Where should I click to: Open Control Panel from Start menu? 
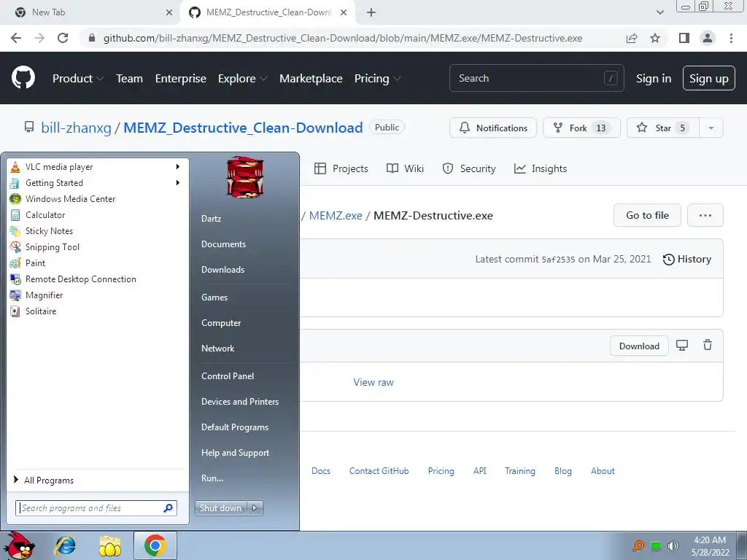[x=228, y=376]
